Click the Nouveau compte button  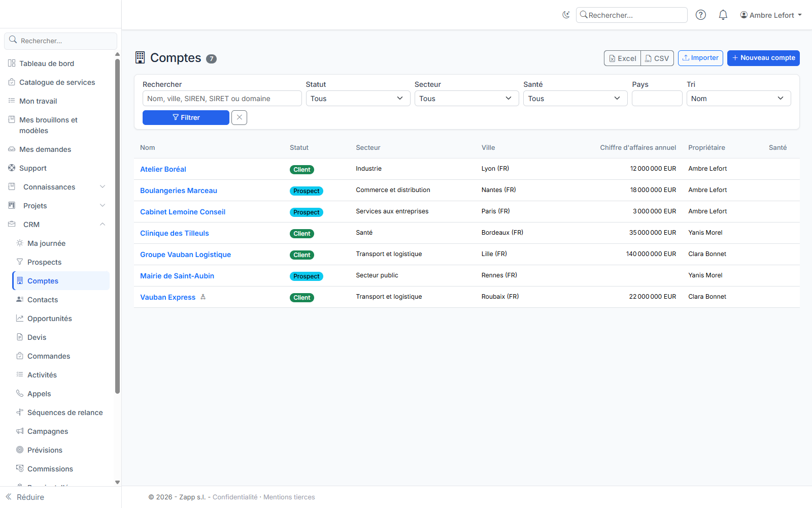pyautogui.click(x=763, y=58)
